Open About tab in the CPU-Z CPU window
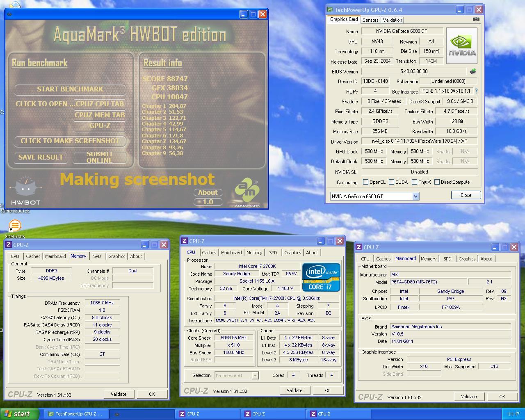Screen dimensions: 525x420 click(312, 252)
